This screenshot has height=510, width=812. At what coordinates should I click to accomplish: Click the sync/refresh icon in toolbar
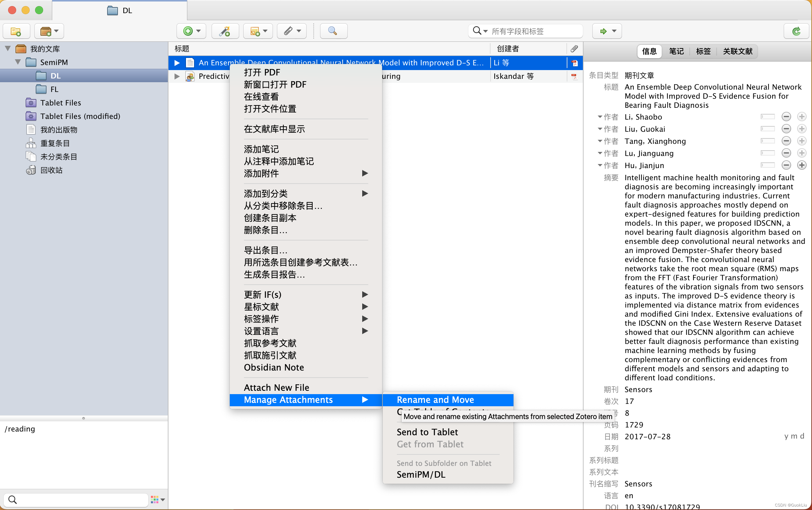tap(795, 31)
